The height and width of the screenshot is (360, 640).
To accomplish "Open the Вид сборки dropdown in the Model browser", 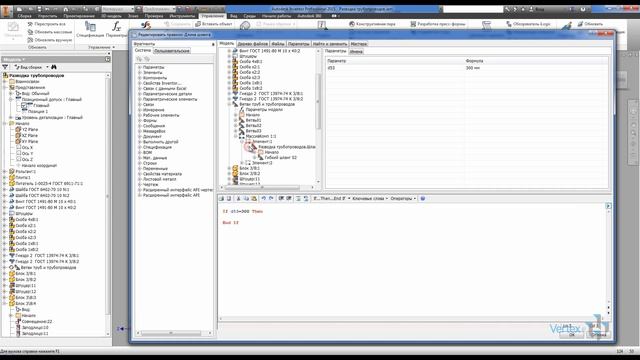I will coord(31,67).
